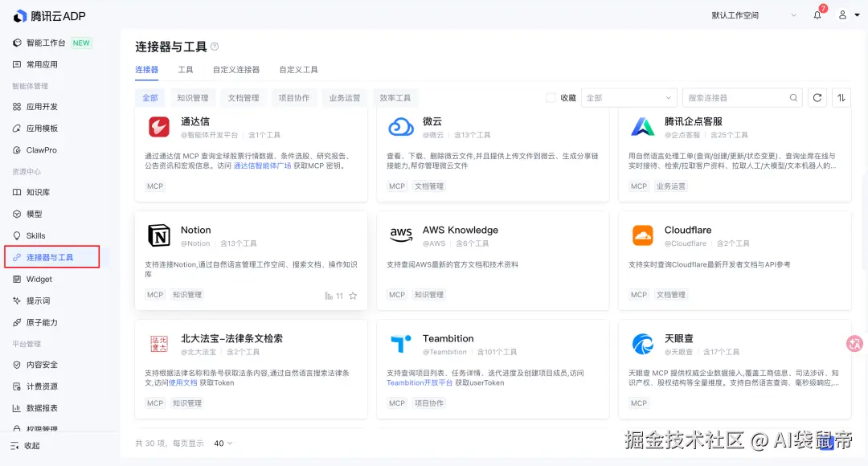The image size is (868, 466).
Task: Filter by 知识管理 category
Action: 193,98
